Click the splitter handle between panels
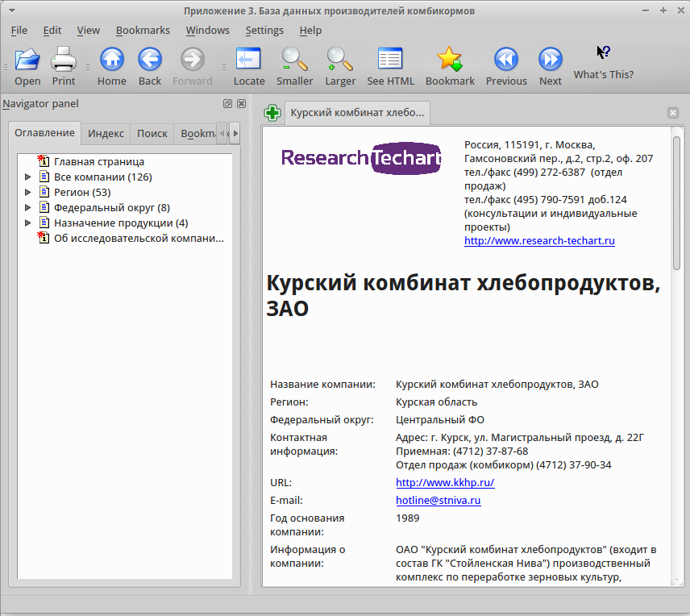 (251, 343)
